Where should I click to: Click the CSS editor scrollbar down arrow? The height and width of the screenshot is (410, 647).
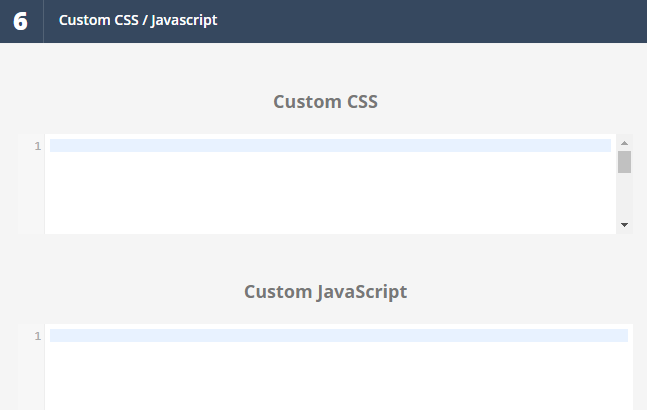(x=624, y=225)
